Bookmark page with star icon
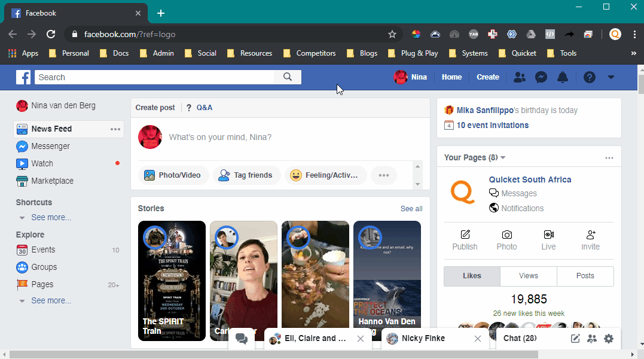Image resolution: width=644 pixels, height=359 pixels. point(392,35)
